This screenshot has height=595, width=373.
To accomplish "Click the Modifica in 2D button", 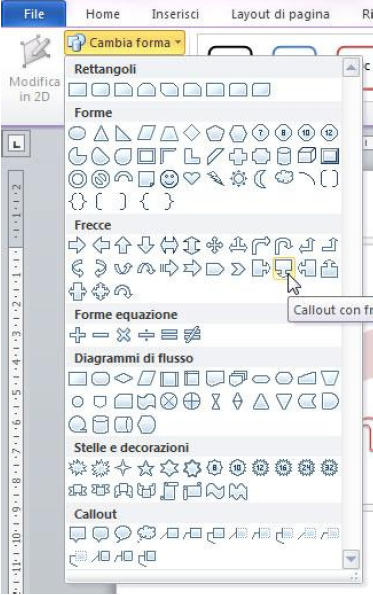I will click(35, 69).
